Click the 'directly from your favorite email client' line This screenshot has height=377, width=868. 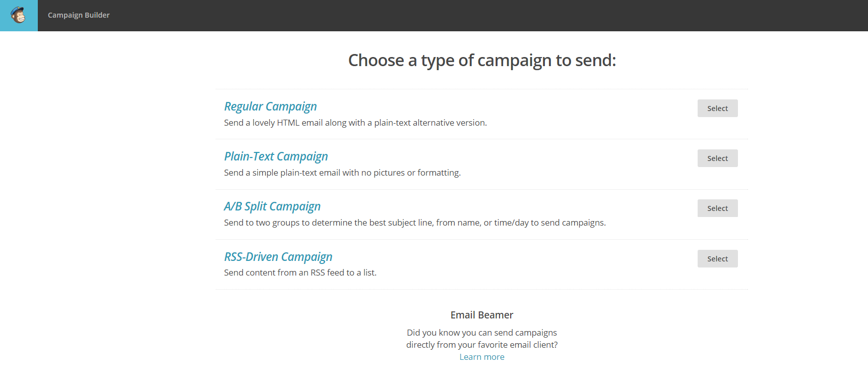tap(482, 345)
